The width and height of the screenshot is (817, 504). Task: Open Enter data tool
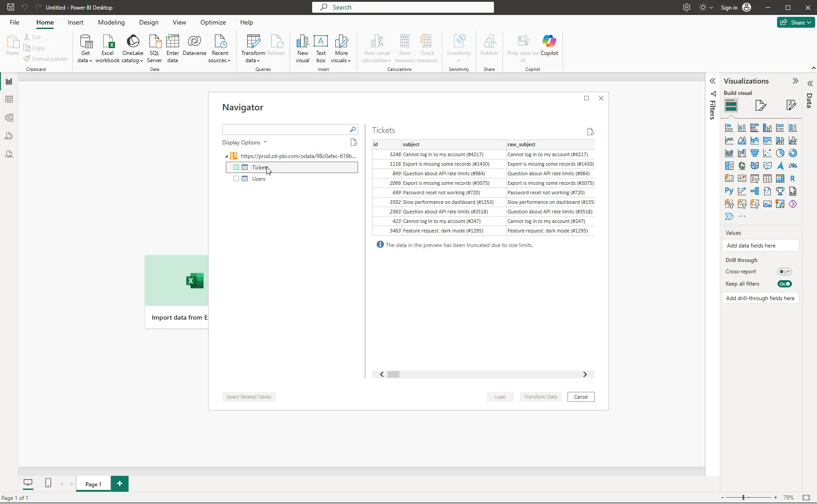coord(173,49)
